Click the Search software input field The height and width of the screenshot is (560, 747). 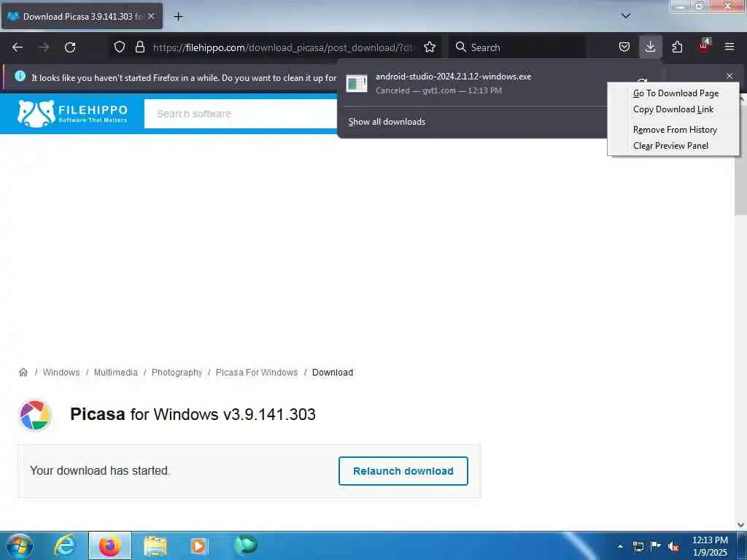click(241, 114)
